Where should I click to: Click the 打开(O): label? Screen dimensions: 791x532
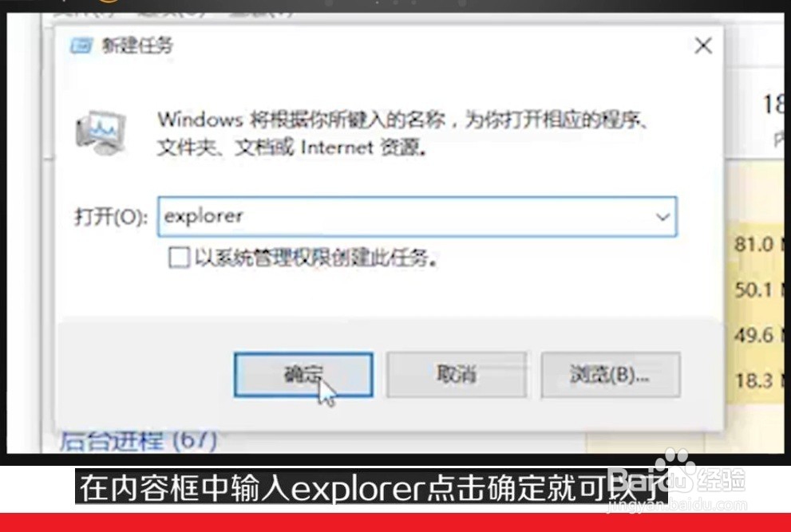[112, 217]
